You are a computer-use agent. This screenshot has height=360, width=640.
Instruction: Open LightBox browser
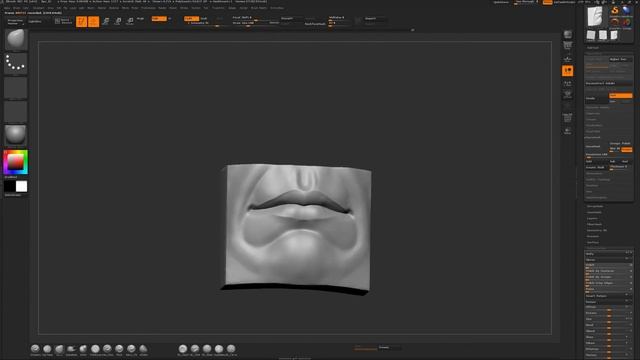(35, 22)
